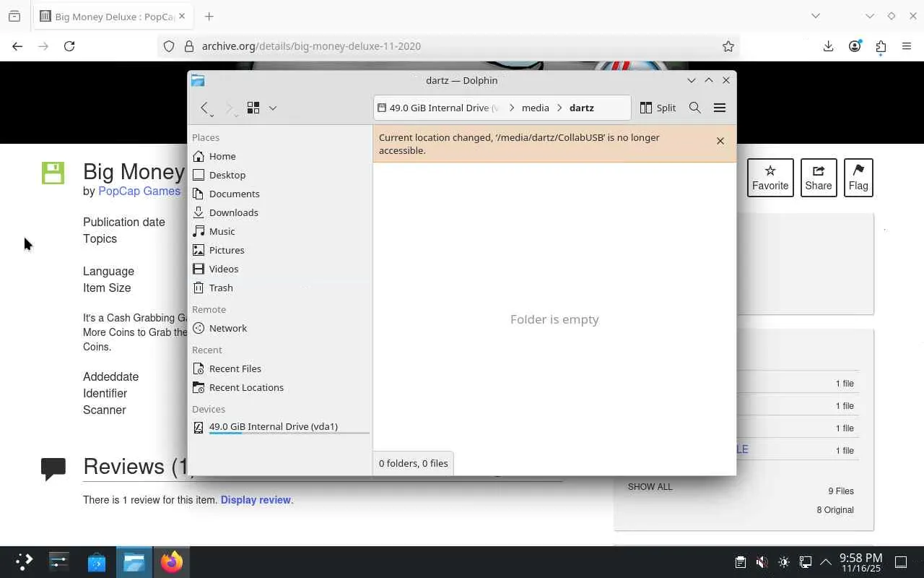The height and width of the screenshot is (578, 924).
Task: Click the '8 Original' download count
Action: [835, 510]
